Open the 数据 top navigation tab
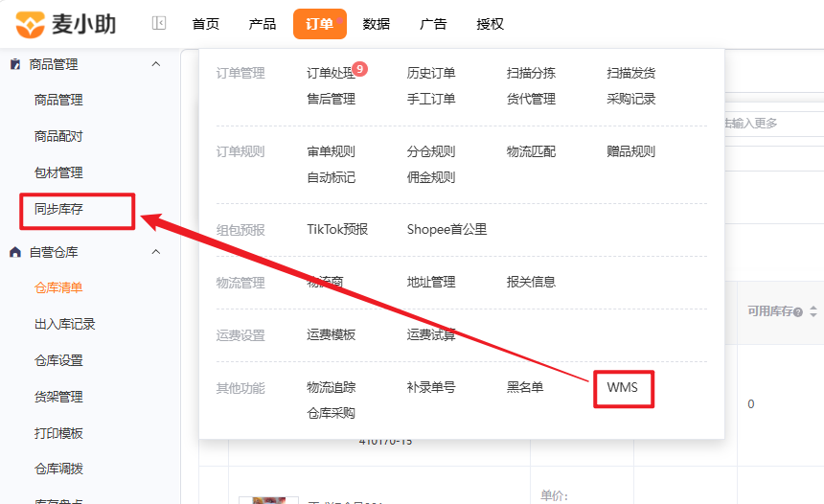Viewport: 824px width, 504px height. coord(377,24)
